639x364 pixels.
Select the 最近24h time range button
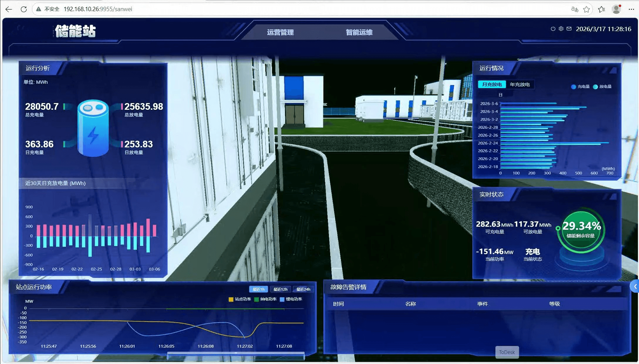point(303,289)
